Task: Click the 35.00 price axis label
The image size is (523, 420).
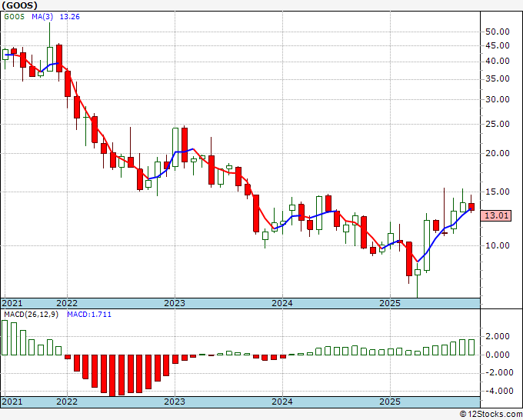Action: 498,78
